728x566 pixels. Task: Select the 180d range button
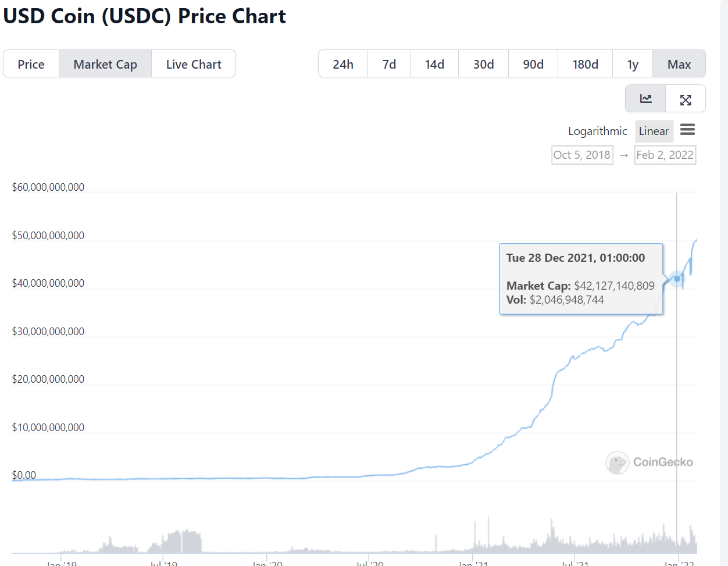(x=585, y=64)
